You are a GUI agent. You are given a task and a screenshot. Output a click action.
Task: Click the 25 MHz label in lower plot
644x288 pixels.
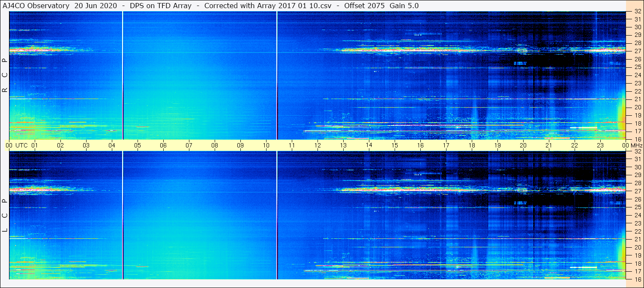point(637,207)
